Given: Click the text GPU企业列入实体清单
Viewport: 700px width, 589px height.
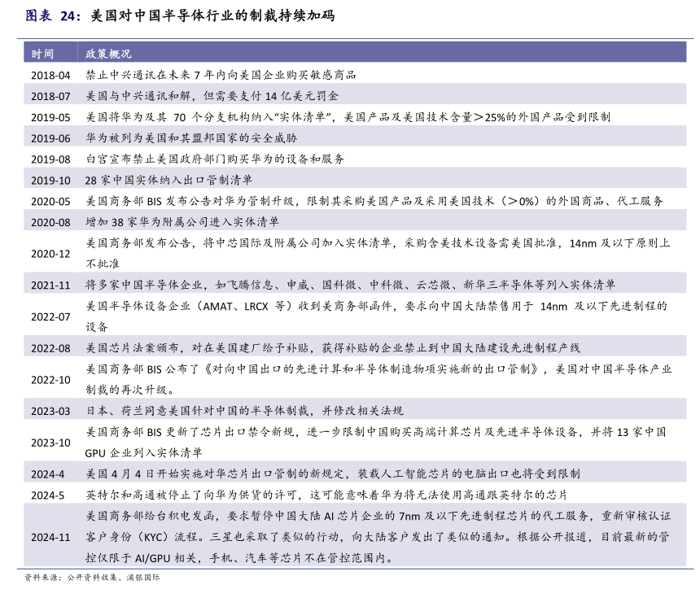Looking at the screenshot, I should tap(143, 453).
